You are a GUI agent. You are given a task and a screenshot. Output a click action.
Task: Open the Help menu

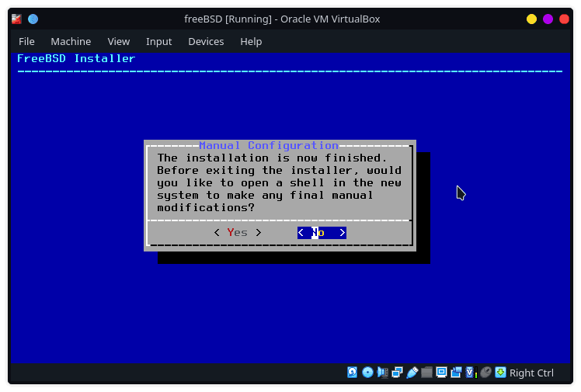coord(251,41)
